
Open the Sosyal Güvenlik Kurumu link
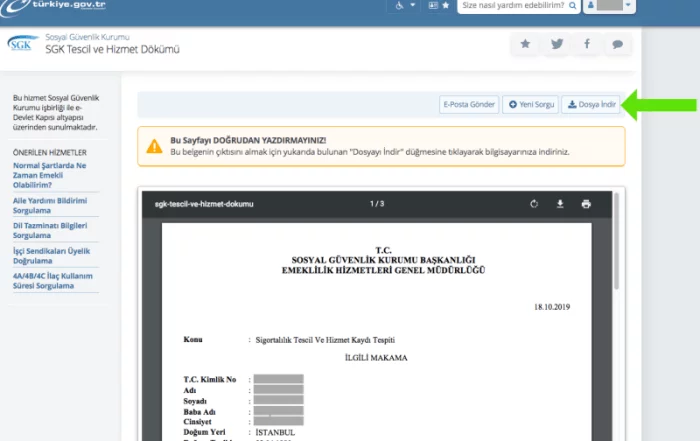87,37
